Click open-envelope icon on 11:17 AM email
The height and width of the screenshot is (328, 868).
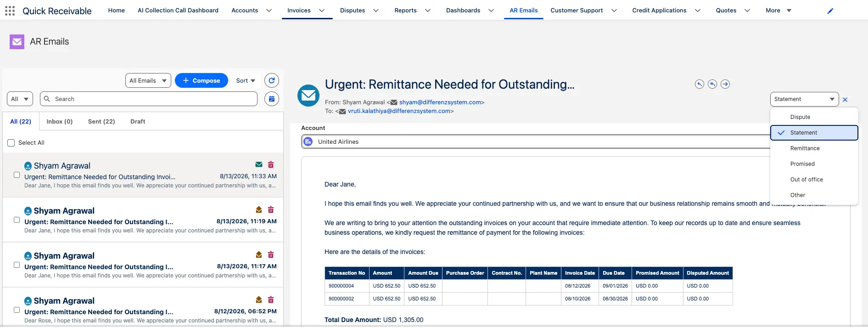[x=259, y=254]
